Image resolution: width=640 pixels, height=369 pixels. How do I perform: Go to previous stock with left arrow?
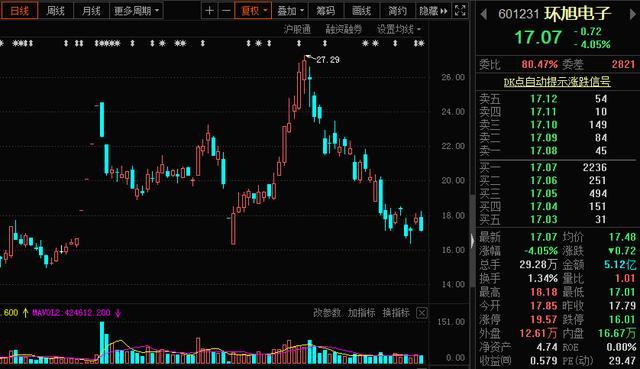click(484, 15)
